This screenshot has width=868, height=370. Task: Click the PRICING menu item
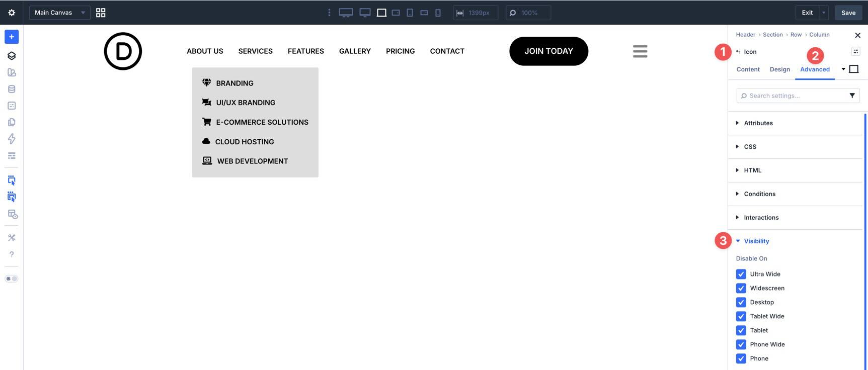coord(401,51)
